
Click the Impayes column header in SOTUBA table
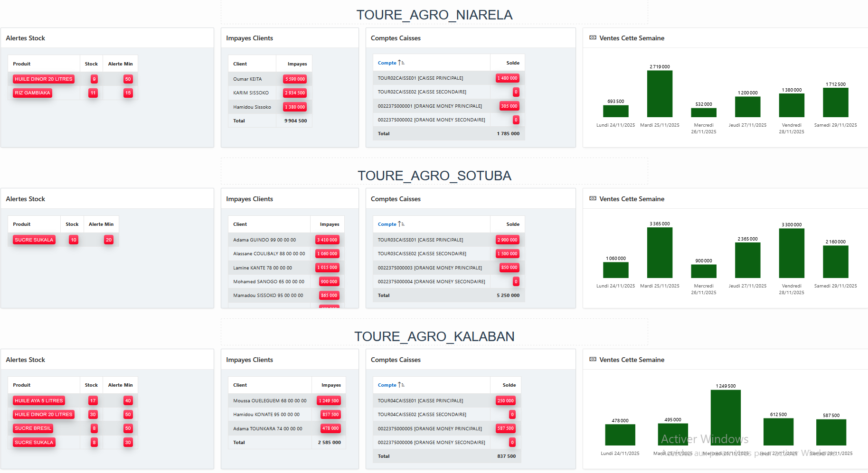[330, 224]
